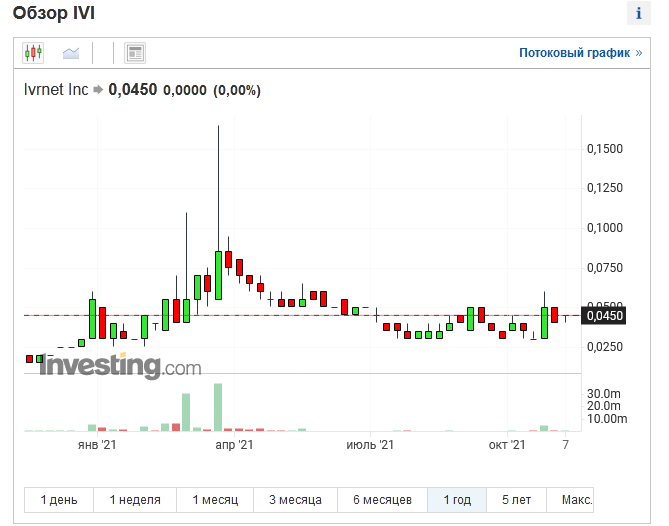Select the 5 лет timeframe tab

pyautogui.click(x=516, y=500)
